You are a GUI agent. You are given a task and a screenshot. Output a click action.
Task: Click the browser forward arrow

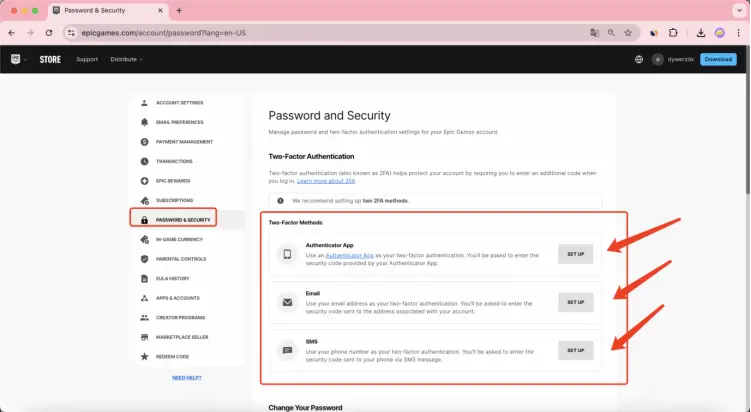[x=30, y=33]
